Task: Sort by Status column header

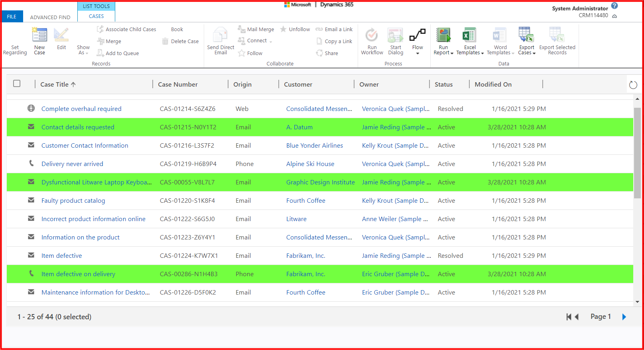Action: click(x=443, y=84)
